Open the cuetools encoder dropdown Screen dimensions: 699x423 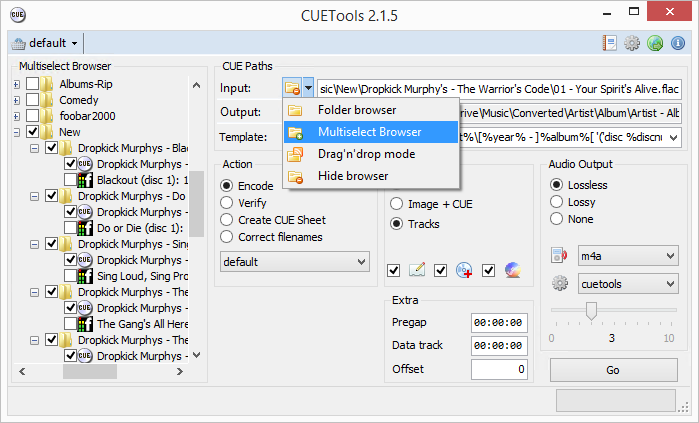[628, 284]
